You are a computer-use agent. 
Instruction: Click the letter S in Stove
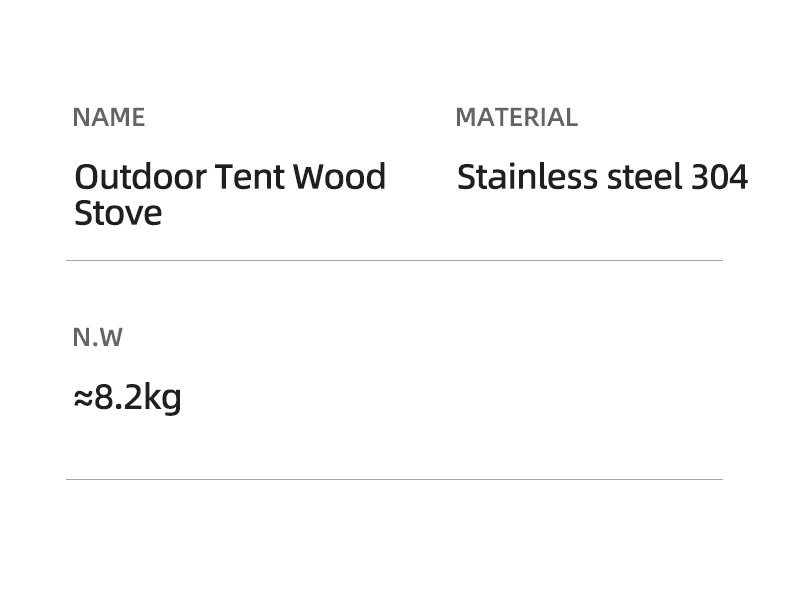83,213
